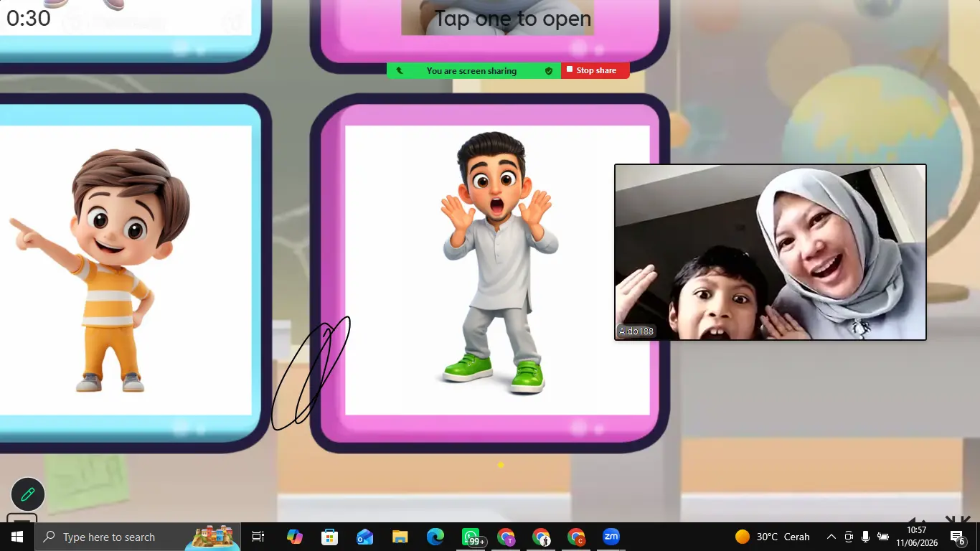The image size is (980, 551).
Task: Expand the hidden tray icons chevron
Action: pyautogui.click(x=831, y=537)
